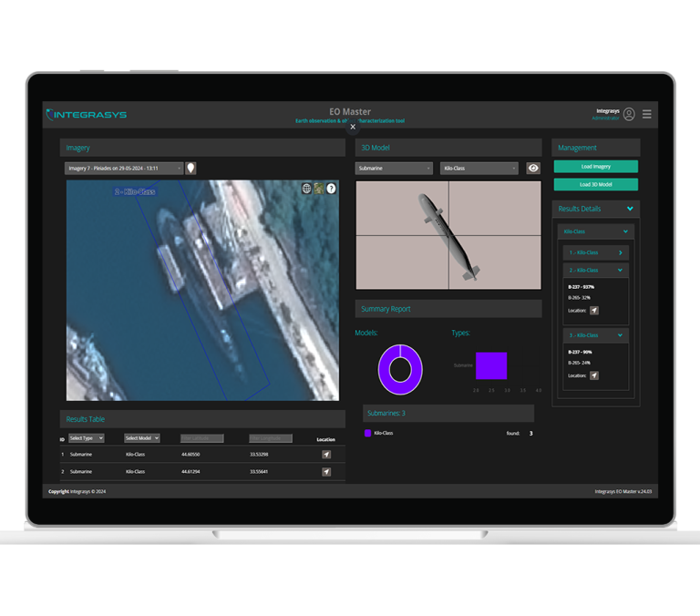Go to location of row 1 submarine

[x=326, y=454]
